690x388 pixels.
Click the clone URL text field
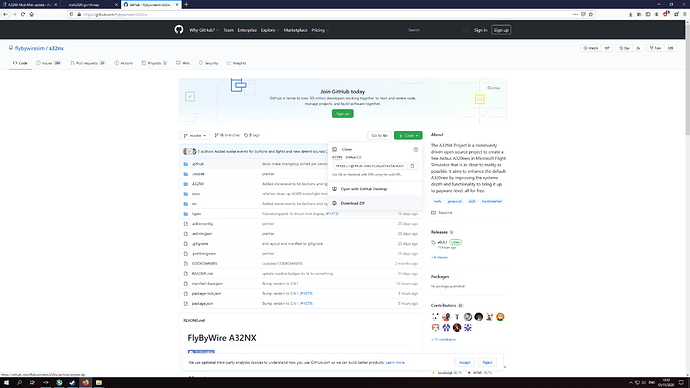pyautogui.click(x=370, y=166)
